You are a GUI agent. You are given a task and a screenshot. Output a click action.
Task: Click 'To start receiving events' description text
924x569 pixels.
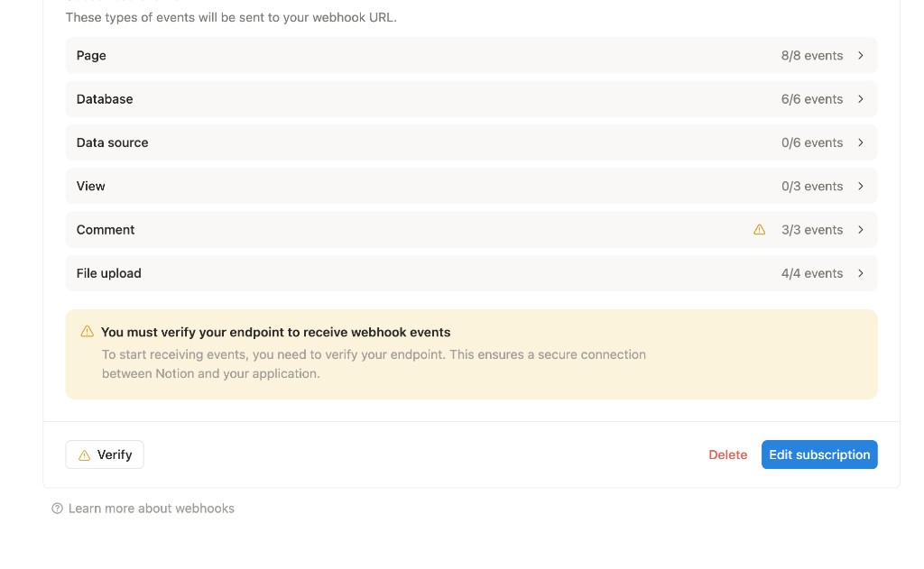(x=374, y=364)
